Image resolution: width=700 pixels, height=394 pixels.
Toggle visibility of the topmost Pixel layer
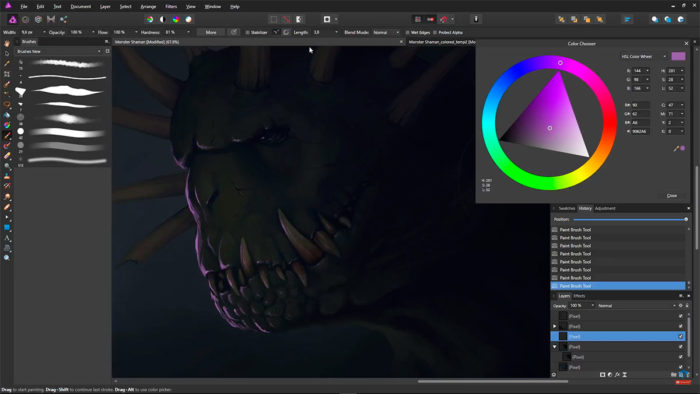coord(680,316)
